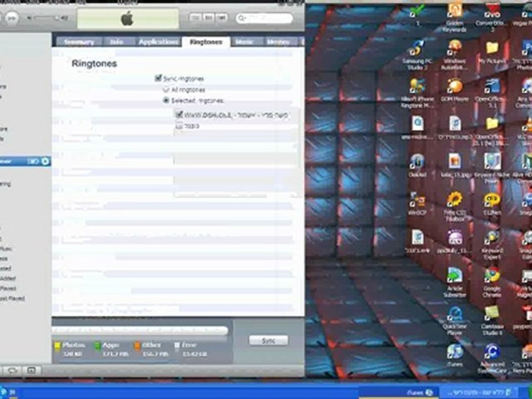
Task: Click the iTunes taskbar button
Action: point(399,392)
